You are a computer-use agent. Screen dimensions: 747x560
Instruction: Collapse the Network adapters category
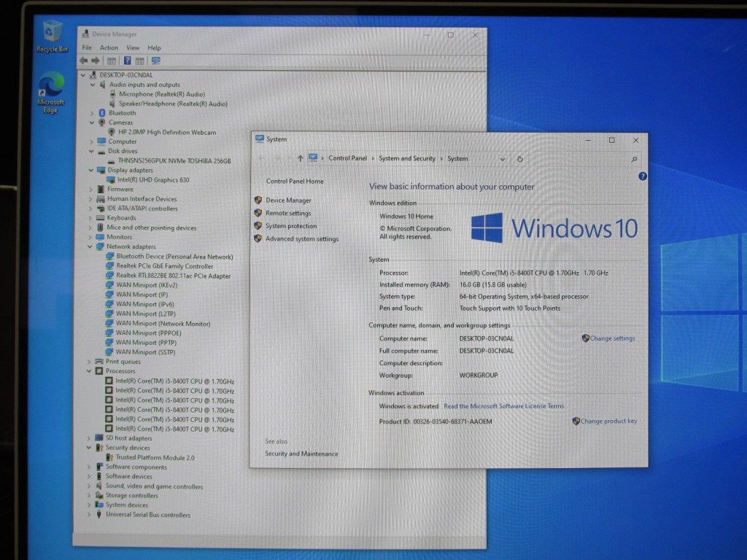pyautogui.click(x=90, y=246)
